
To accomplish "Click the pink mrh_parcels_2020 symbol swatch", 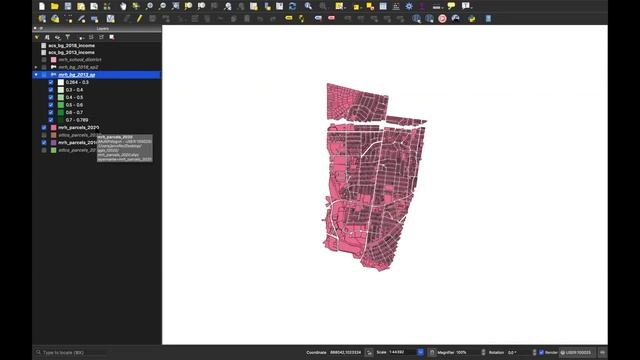I will (x=53, y=127).
